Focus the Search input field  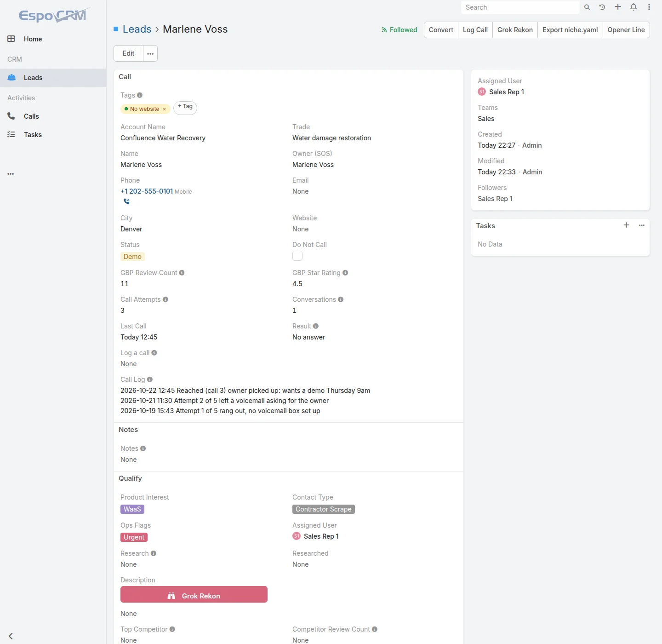(x=520, y=7)
